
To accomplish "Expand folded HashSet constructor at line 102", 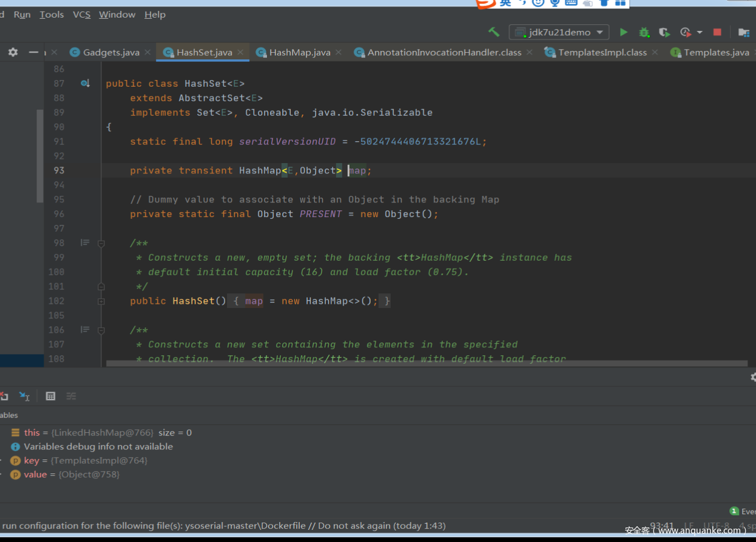I will [x=101, y=301].
